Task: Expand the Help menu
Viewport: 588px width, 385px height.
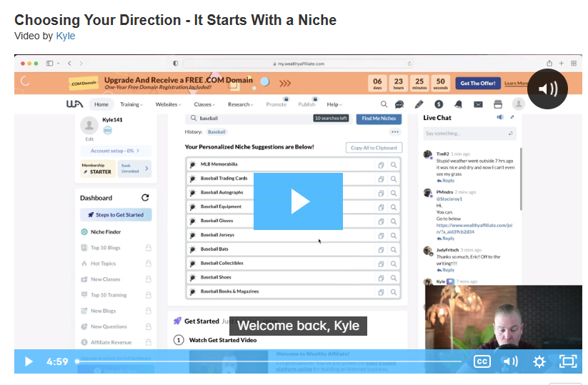Action: click(x=334, y=104)
